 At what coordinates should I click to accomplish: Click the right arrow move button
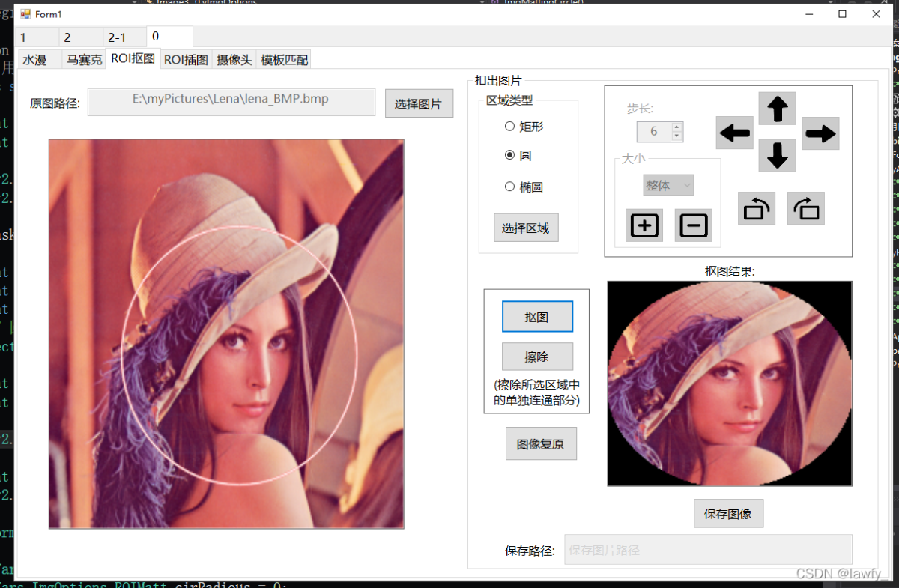[820, 134]
